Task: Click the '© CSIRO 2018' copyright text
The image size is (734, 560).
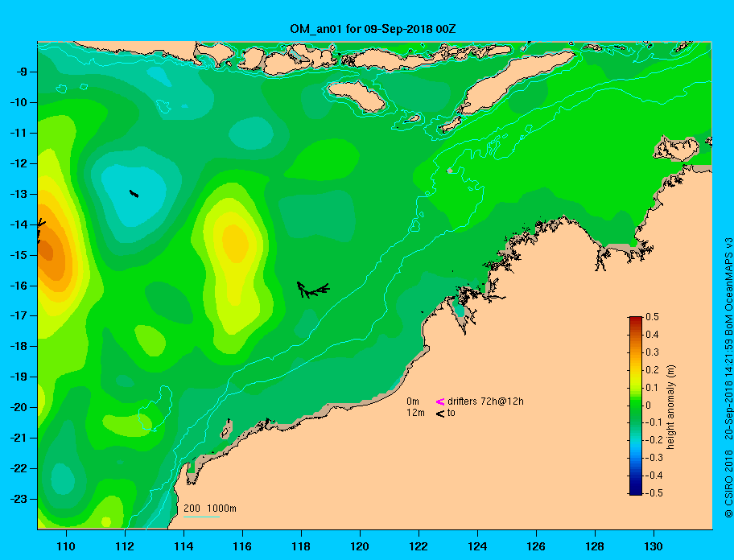Action: point(728,484)
